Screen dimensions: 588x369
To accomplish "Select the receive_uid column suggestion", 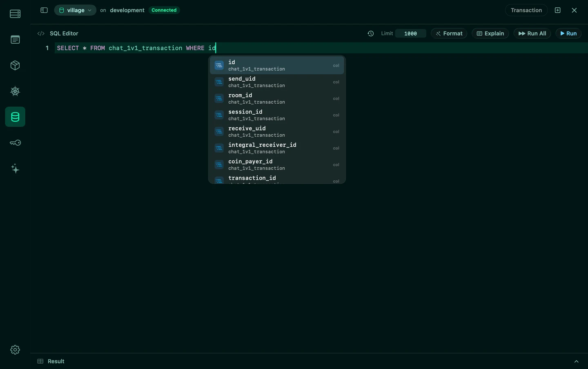I will (x=277, y=131).
